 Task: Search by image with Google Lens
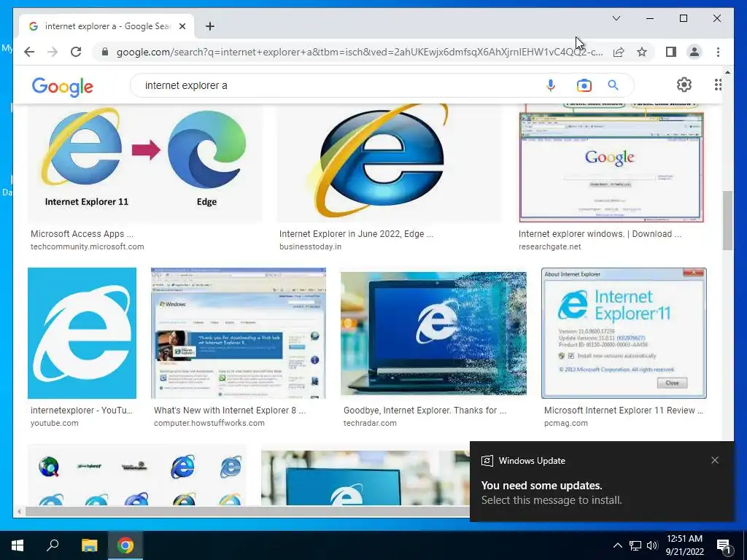(x=584, y=85)
